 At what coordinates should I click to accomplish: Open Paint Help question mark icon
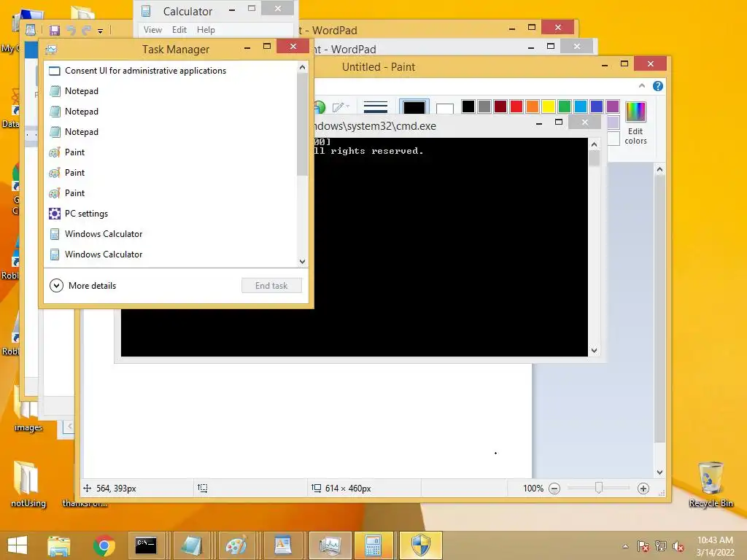[x=658, y=86]
